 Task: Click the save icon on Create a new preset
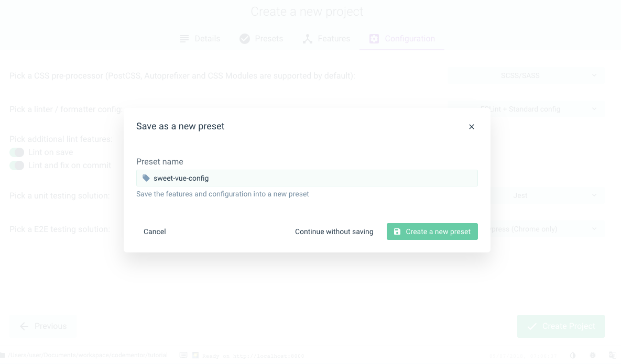[397, 231]
